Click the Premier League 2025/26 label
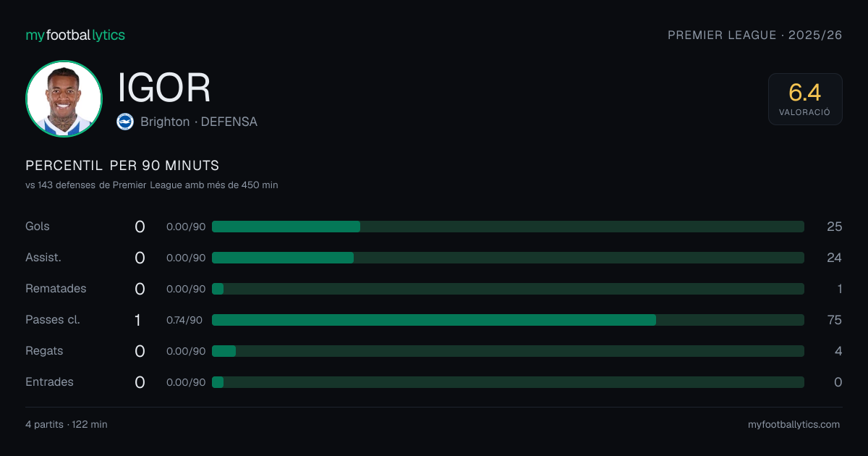The image size is (868, 456). click(755, 35)
